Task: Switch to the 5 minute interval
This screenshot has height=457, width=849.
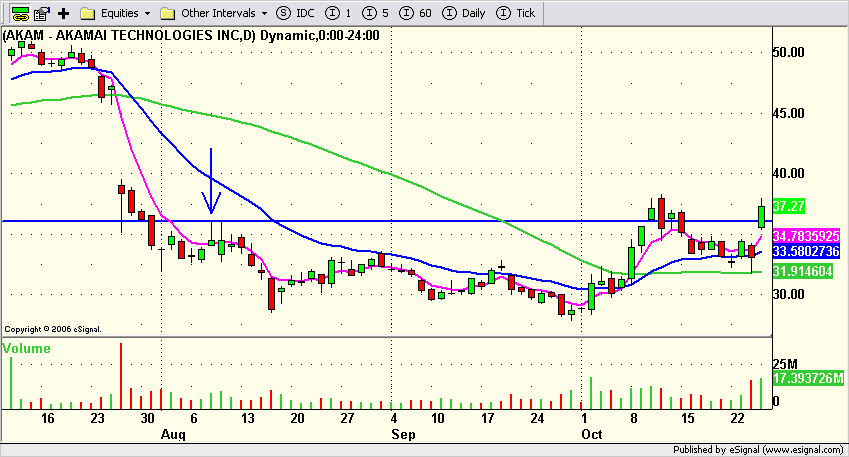Action: (375, 13)
